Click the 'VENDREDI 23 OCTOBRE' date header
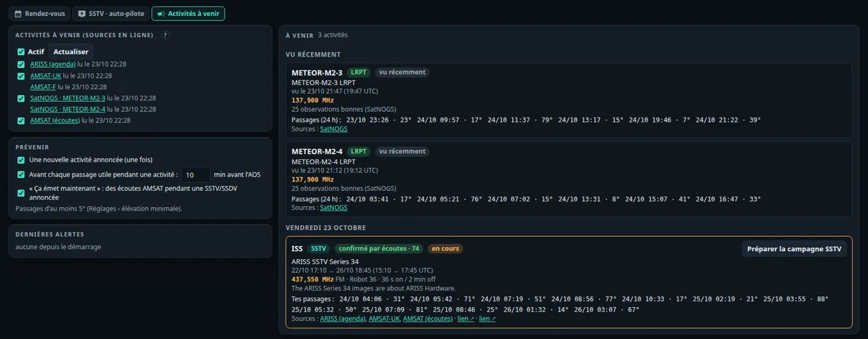The image size is (868, 339). click(x=326, y=228)
